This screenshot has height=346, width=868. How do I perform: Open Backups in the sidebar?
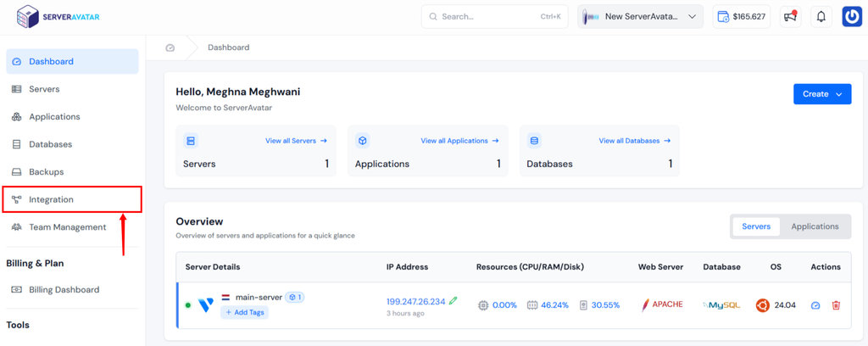(73, 172)
